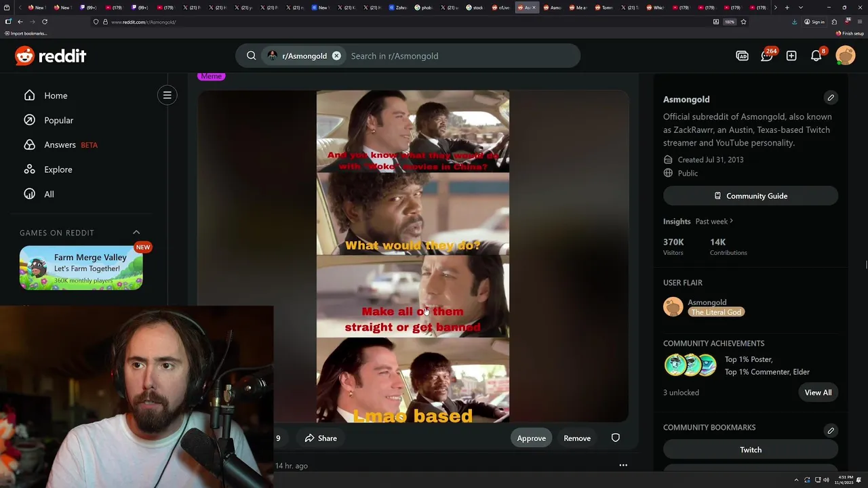Viewport: 868px width, 488px height.
Task: Click Finish setup in bookmarks bar
Action: pyautogui.click(x=850, y=33)
